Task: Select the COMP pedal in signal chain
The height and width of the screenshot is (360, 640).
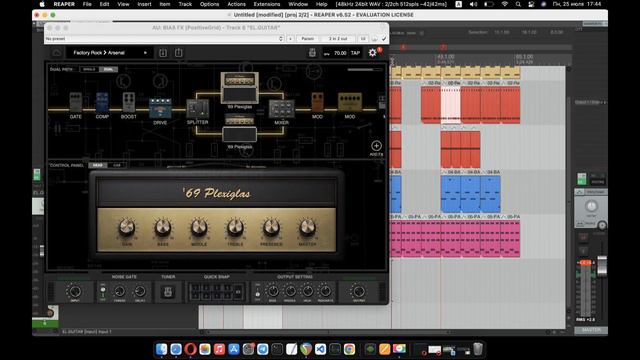Action: coord(102,102)
